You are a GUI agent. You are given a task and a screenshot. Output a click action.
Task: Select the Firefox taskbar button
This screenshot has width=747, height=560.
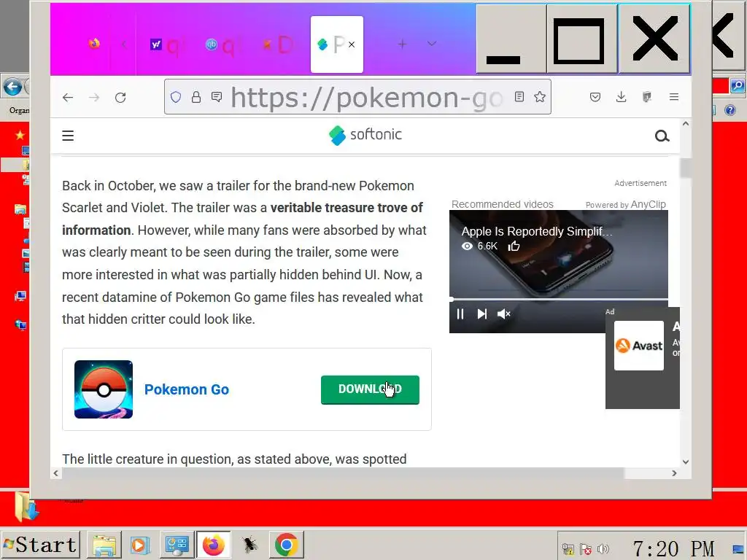[214, 545]
